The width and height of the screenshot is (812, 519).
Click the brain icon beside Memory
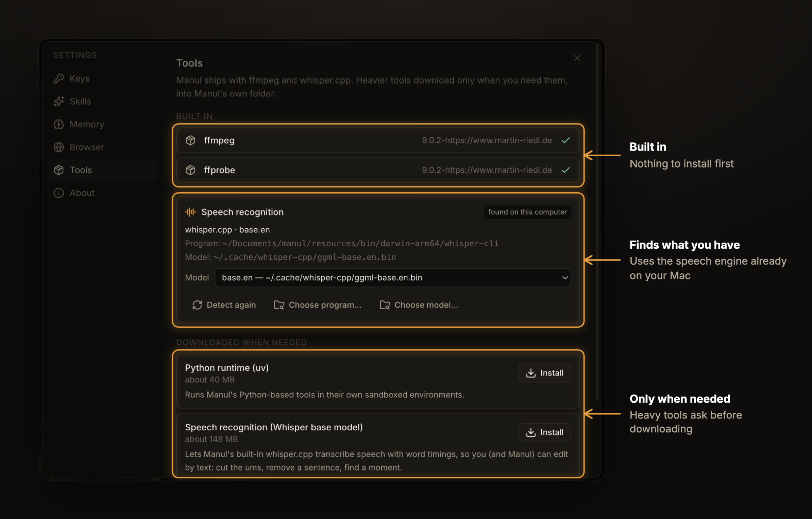59,124
